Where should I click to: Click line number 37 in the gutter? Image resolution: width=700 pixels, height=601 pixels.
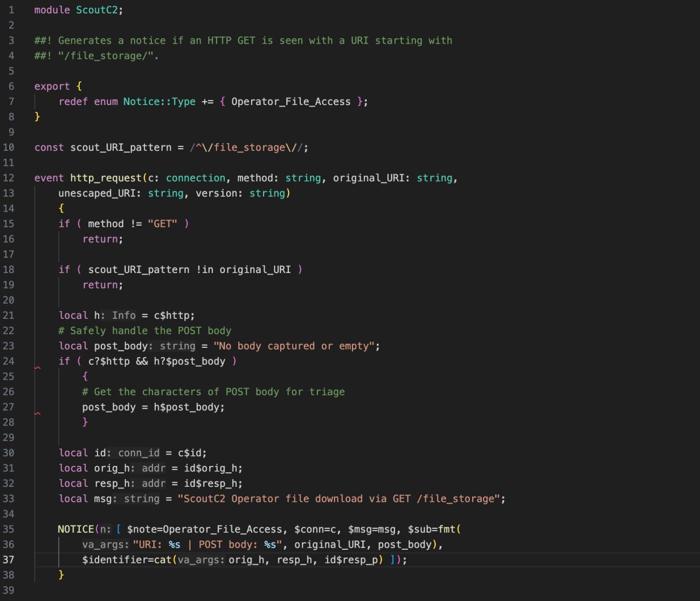tap(9, 560)
